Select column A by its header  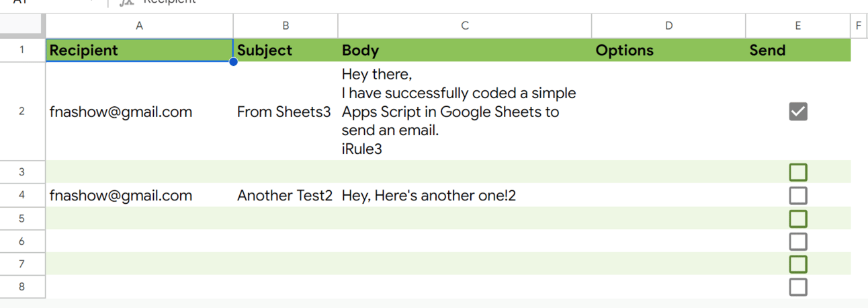139,26
